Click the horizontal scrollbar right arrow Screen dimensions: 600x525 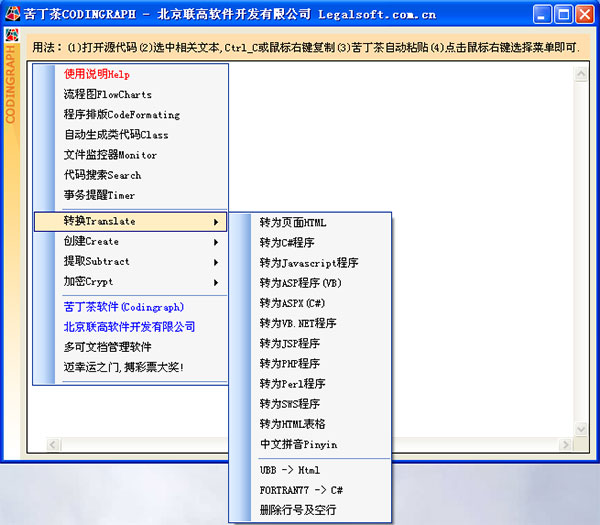pos(565,444)
